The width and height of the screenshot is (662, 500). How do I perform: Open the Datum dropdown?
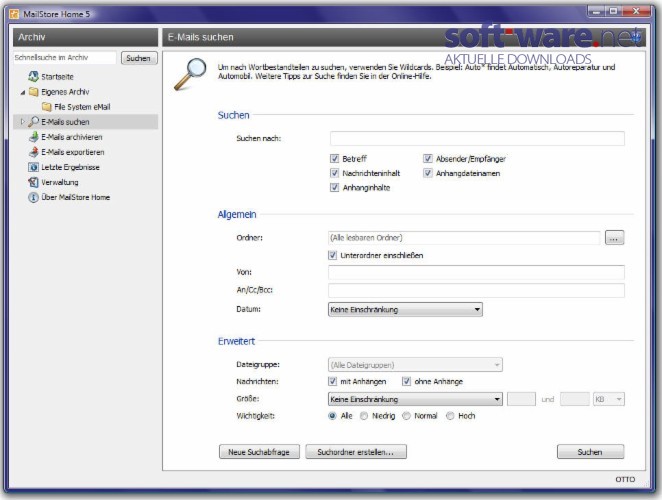click(x=405, y=310)
